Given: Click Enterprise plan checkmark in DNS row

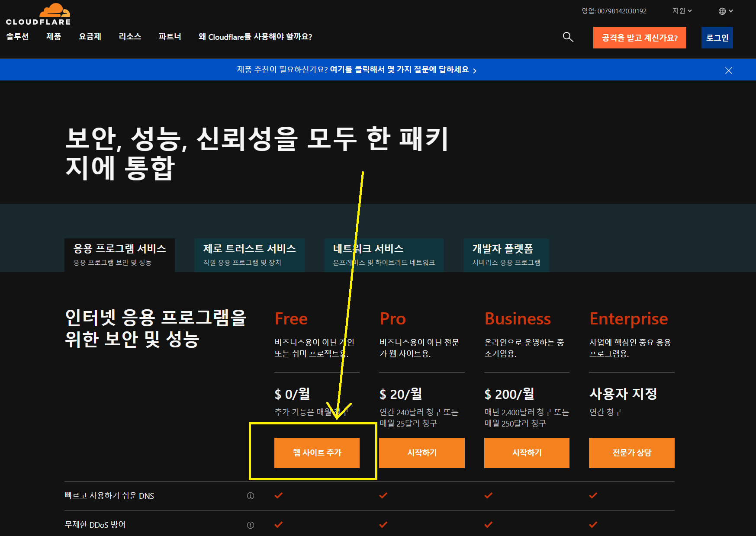Looking at the screenshot, I should 593,495.
